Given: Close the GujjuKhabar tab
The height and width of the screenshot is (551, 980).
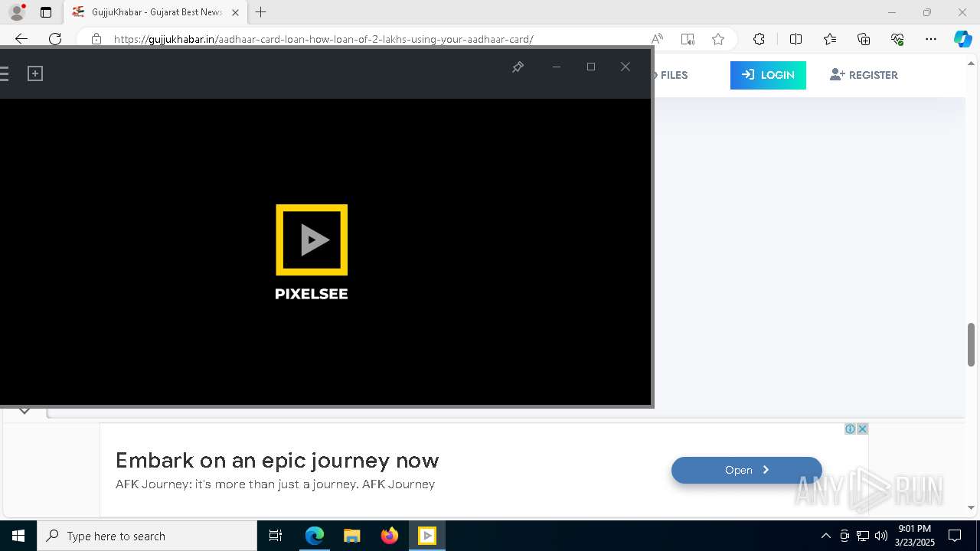Looking at the screenshot, I should pyautogui.click(x=235, y=12).
